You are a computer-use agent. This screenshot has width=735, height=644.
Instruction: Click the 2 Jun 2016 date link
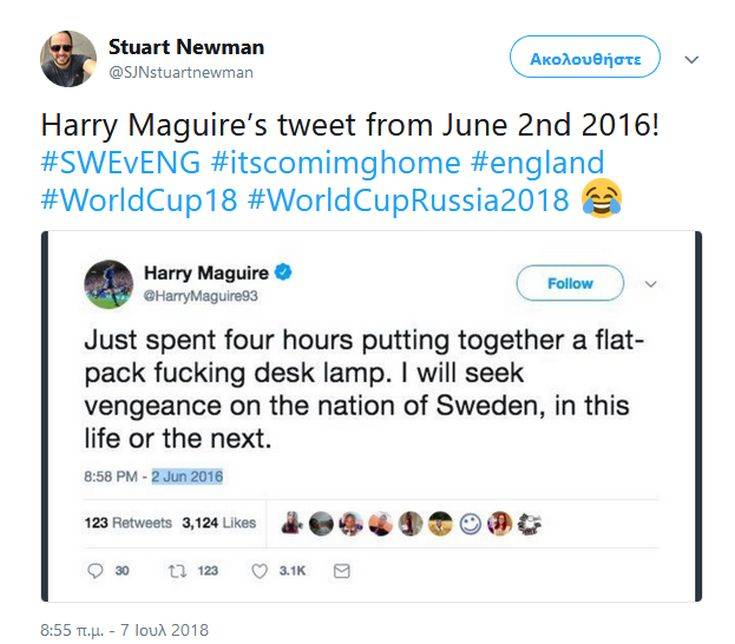[187, 477]
